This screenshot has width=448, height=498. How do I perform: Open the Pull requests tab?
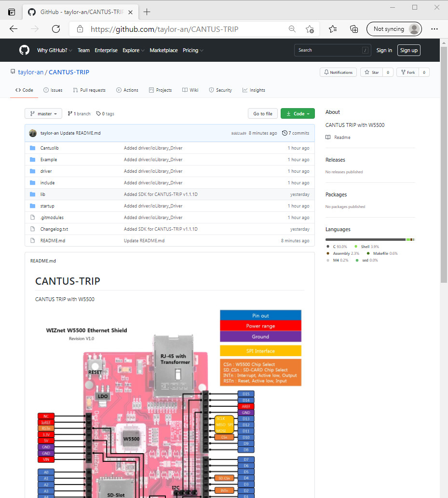[89, 90]
